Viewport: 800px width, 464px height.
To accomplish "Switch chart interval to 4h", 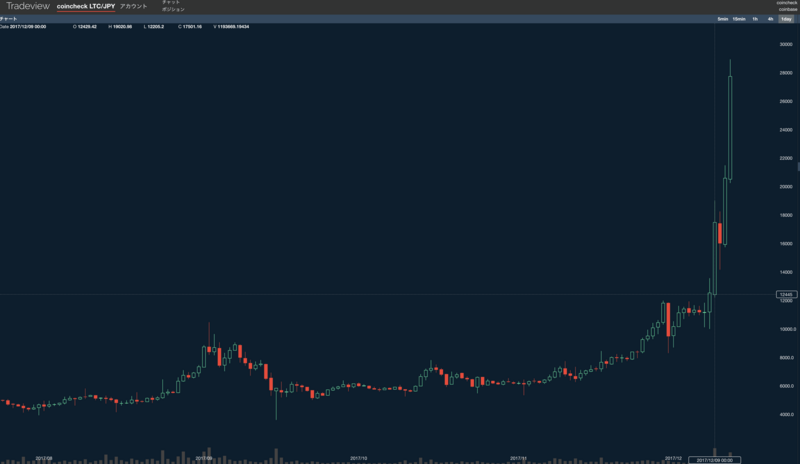I will pos(770,19).
